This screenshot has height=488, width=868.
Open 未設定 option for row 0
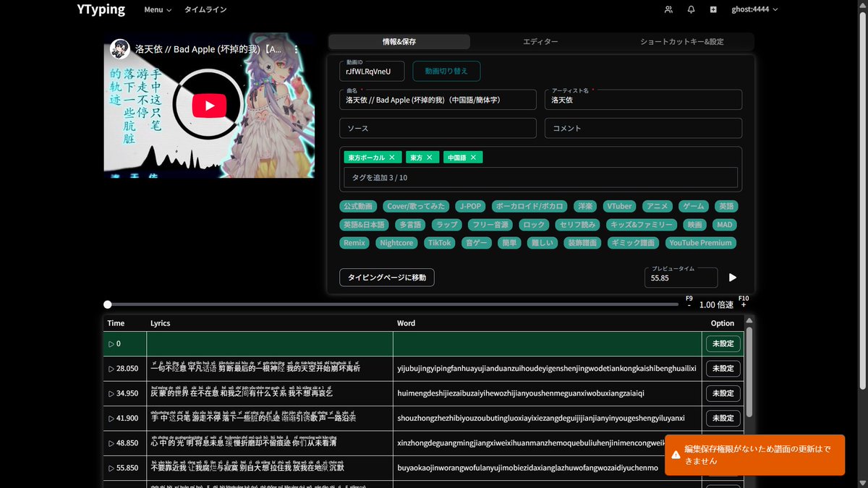[x=723, y=343]
